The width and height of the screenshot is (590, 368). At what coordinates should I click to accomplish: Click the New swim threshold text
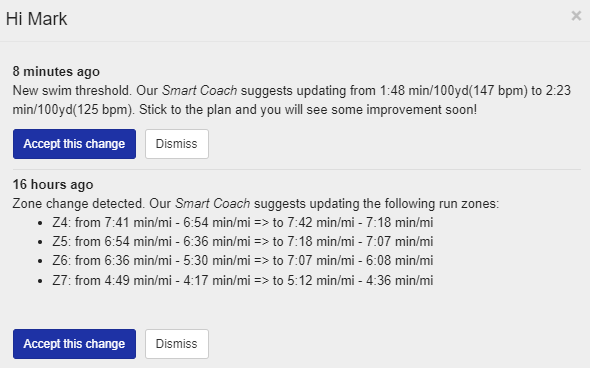[72, 91]
